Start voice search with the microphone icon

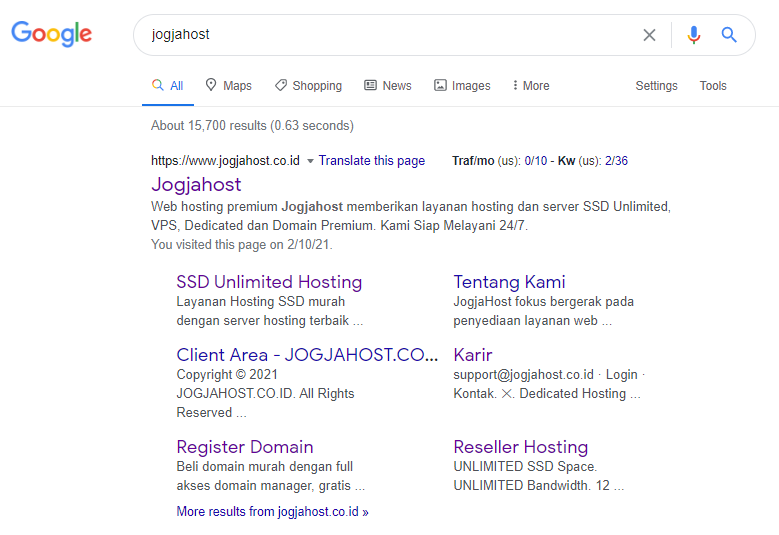pyautogui.click(x=694, y=35)
